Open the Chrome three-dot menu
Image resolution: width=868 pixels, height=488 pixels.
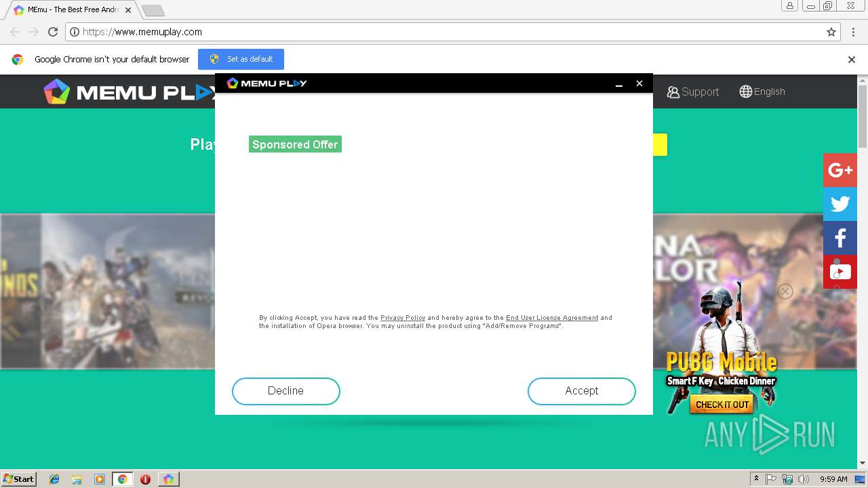tap(852, 32)
